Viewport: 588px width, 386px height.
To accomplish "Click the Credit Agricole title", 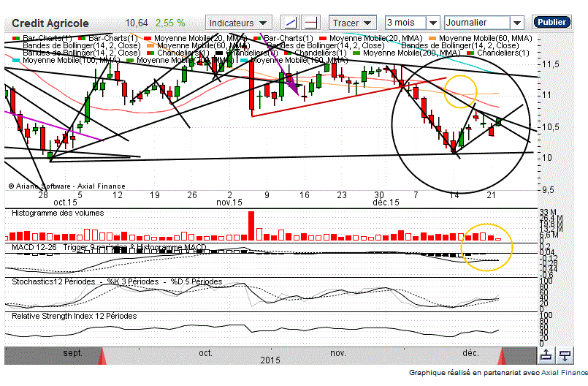I will pos(50,23).
